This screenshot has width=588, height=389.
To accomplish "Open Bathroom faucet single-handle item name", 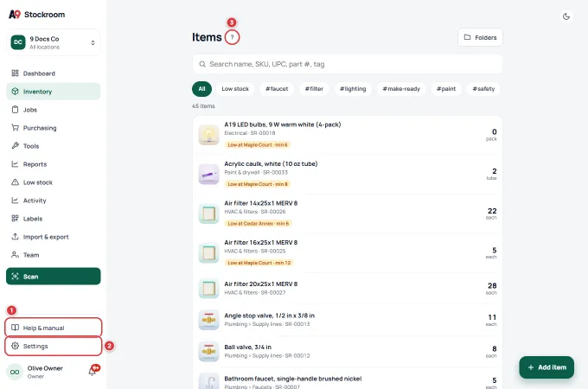I will click(293, 379).
